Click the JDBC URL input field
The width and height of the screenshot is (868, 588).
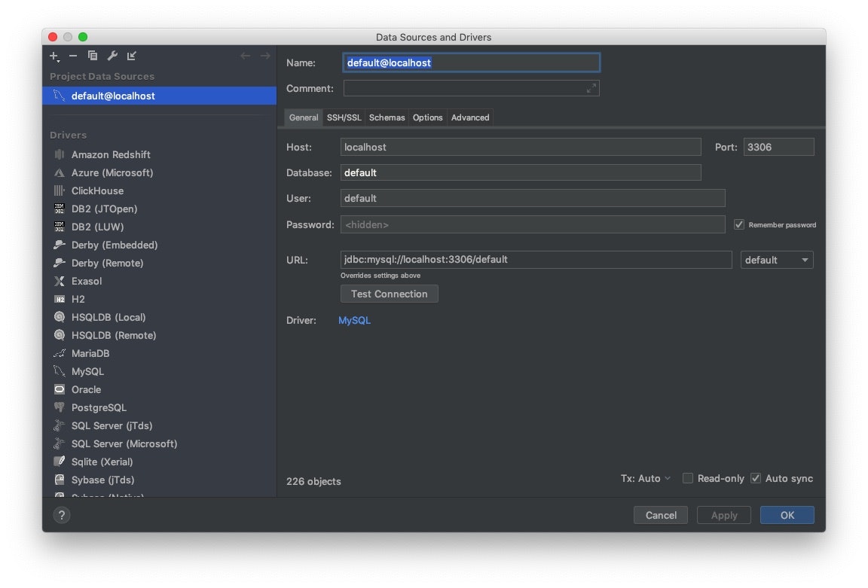[x=536, y=260]
